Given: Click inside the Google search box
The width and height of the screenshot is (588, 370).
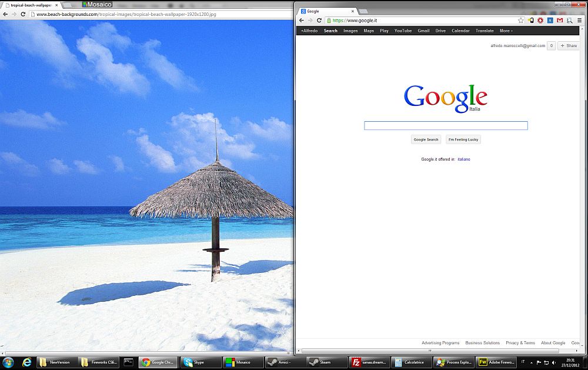Looking at the screenshot, I should 446,125.
